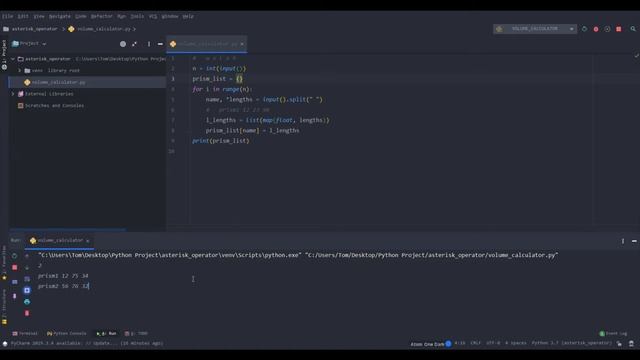This screenshot has height=360, width=640.
Task: Select the venv folder row
Action: click(x=87, y=70)
